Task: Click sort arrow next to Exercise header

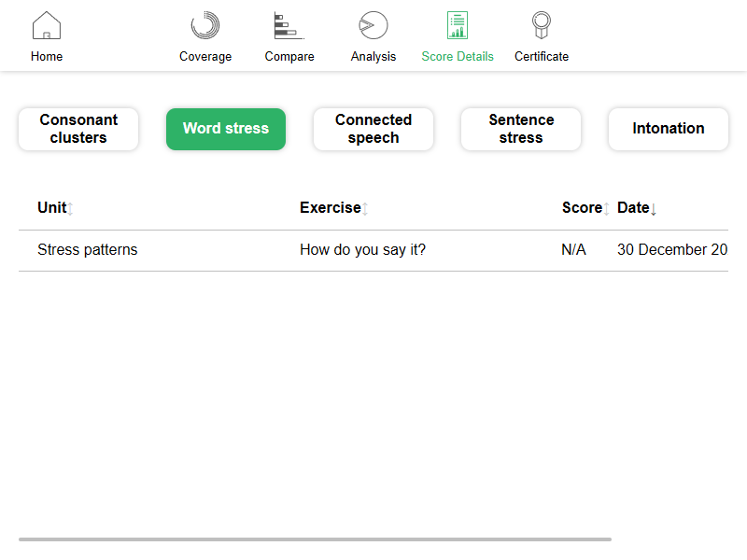Action: (365, 209)
